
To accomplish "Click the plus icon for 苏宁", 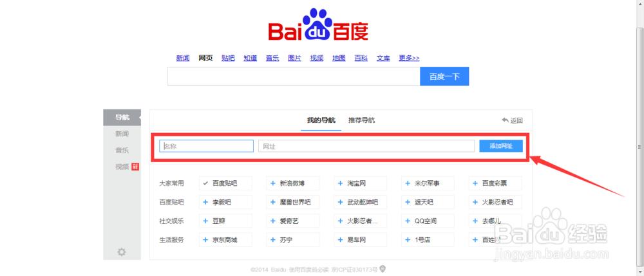I will click(272, 240).
